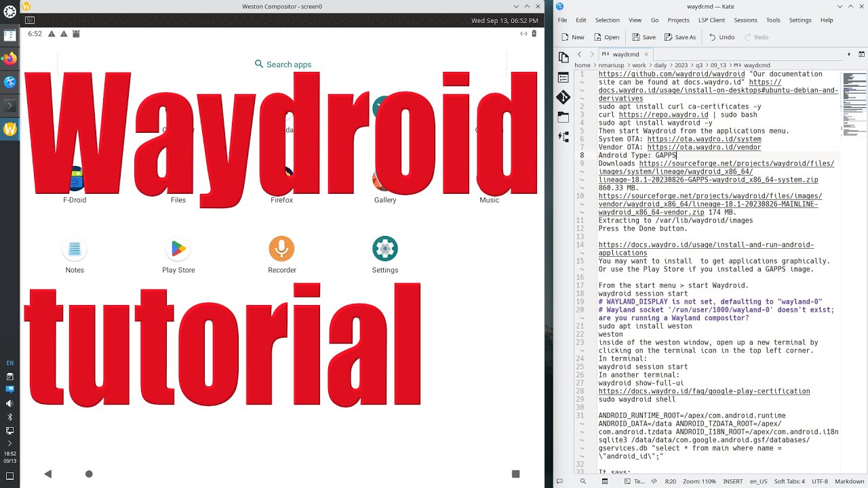Open the Tools menu in Kate

tap(773, 20)
